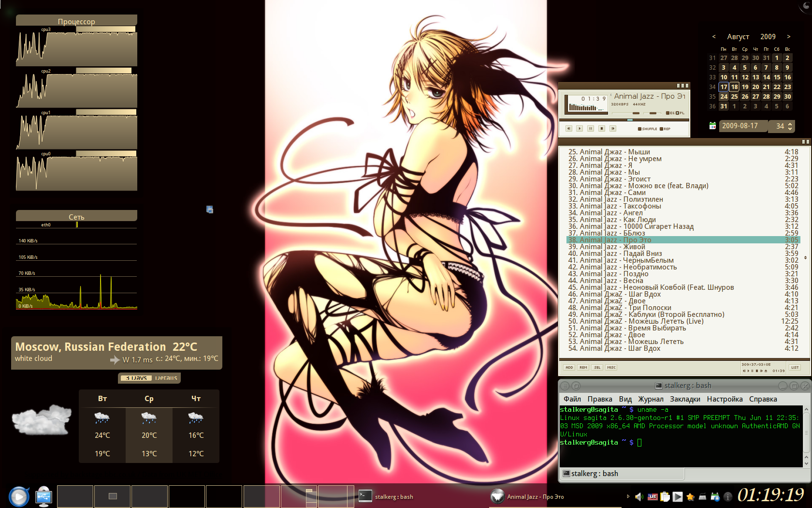Image resolution: width=812 pixels, height=508 pixels.
Task: Click the yellow star tray icon
Action: click(690, 497)
